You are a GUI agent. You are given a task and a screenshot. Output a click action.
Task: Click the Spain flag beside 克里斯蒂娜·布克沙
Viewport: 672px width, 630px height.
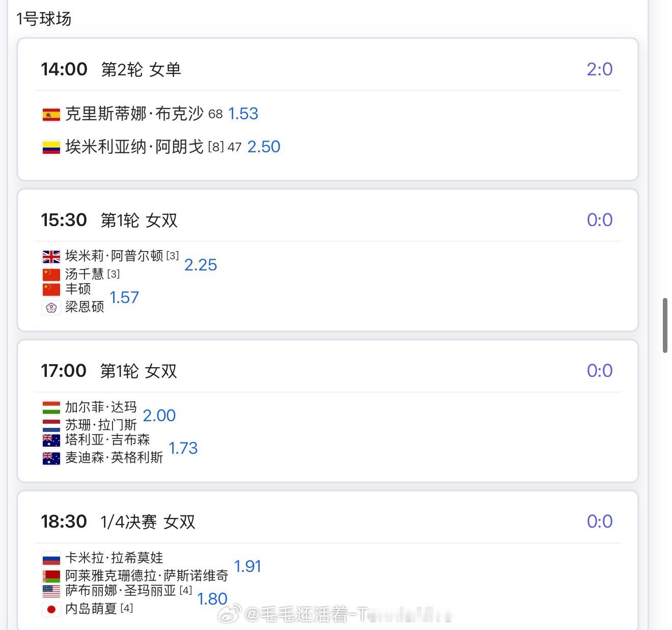51,115
